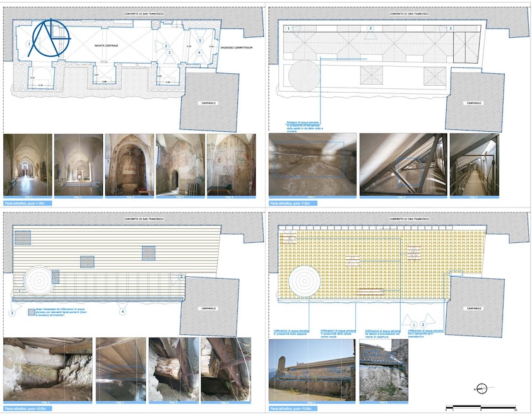Click viewpoint marker 2 in the +7.00m plan

click(370, 28)
